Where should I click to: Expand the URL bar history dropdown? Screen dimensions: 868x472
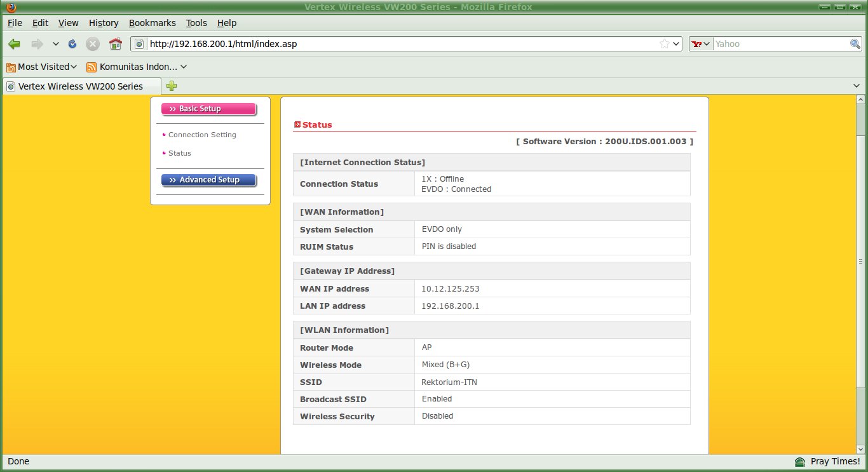[676, 44]
